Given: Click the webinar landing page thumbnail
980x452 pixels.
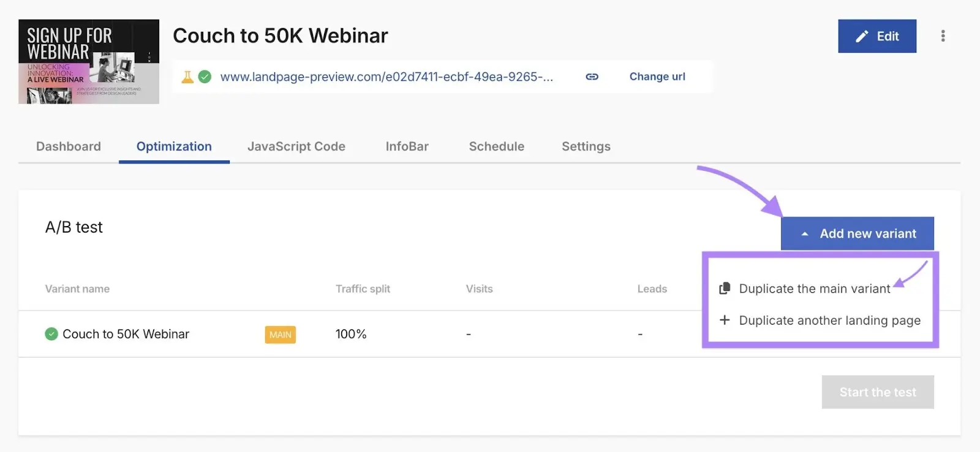Looking at the screenshot, I should click(89, 61).
